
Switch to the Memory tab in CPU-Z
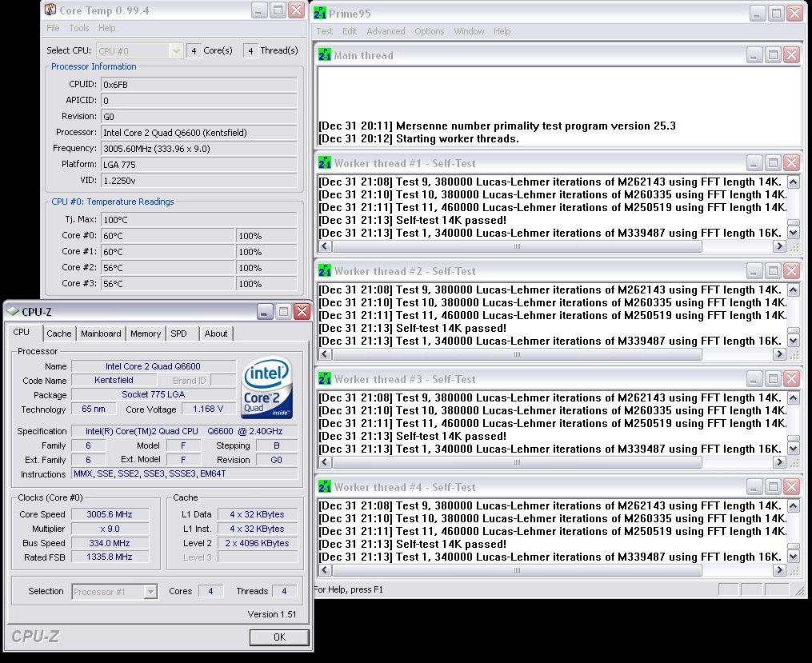[x=145, y=333]
